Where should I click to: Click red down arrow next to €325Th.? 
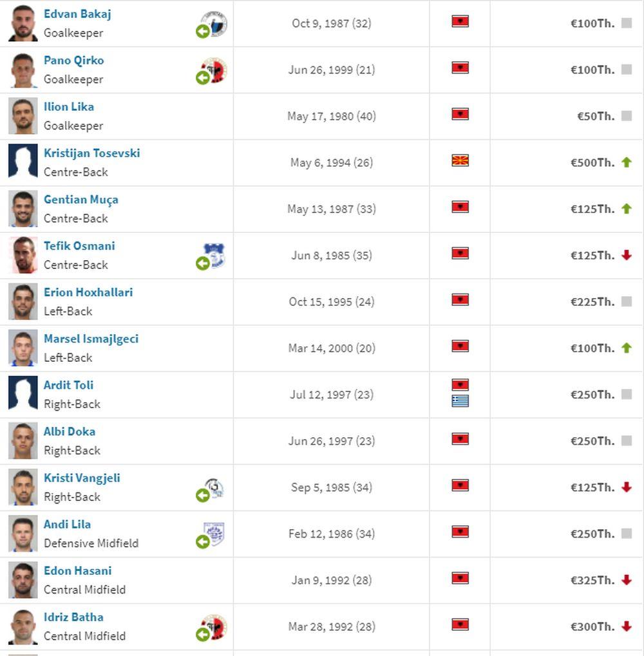[627, 580]
